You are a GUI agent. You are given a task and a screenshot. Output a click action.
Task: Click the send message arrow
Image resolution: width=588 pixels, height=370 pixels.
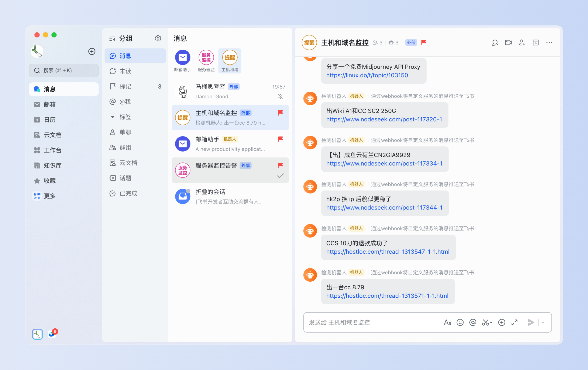pos(530,322)
